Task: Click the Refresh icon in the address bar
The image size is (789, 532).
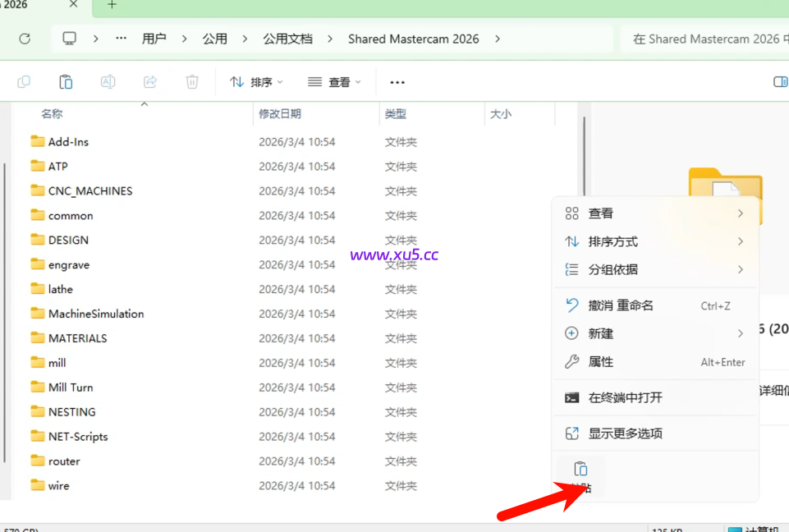Action: point(24,38)
